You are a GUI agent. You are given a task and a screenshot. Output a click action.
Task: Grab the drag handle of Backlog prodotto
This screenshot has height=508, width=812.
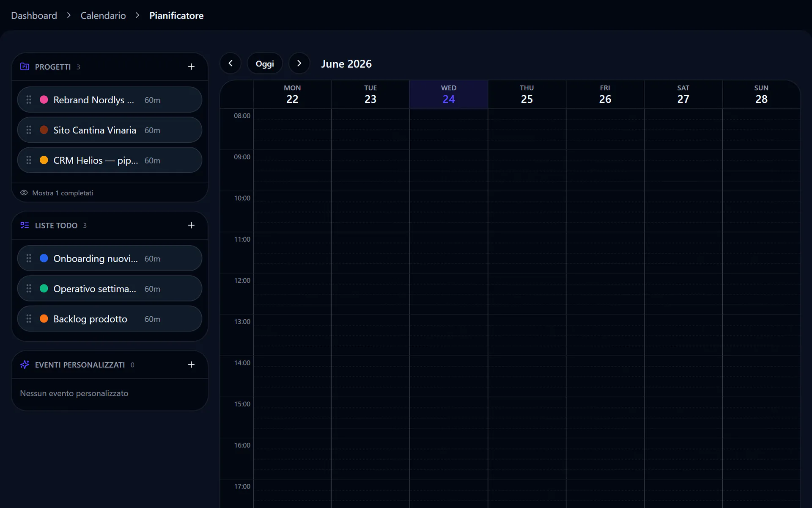tap(29, 319)
